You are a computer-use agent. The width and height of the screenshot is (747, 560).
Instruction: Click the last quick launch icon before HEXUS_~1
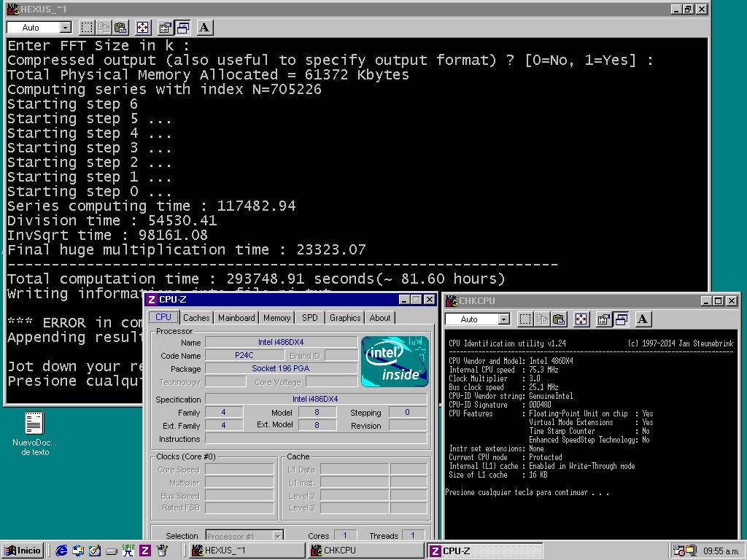pos(162,551)
